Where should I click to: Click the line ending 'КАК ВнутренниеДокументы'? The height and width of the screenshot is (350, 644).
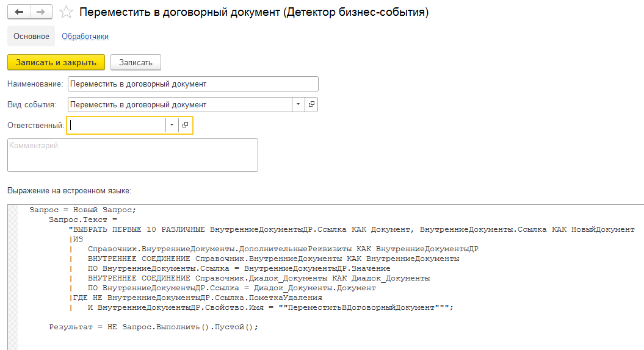click(x=264, y=259)
